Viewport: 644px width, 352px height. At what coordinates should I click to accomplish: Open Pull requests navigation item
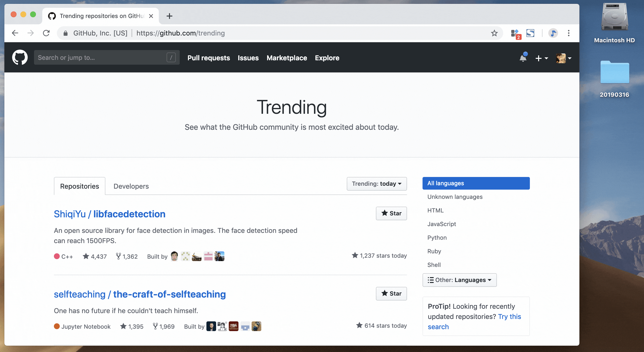pyautogui.click(x=209, y=57)
